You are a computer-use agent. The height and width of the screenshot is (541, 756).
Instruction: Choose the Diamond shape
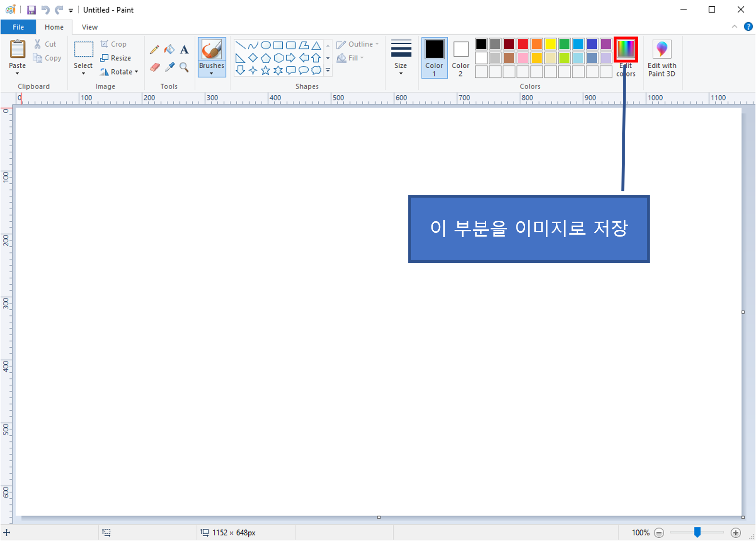coord(253,58)
